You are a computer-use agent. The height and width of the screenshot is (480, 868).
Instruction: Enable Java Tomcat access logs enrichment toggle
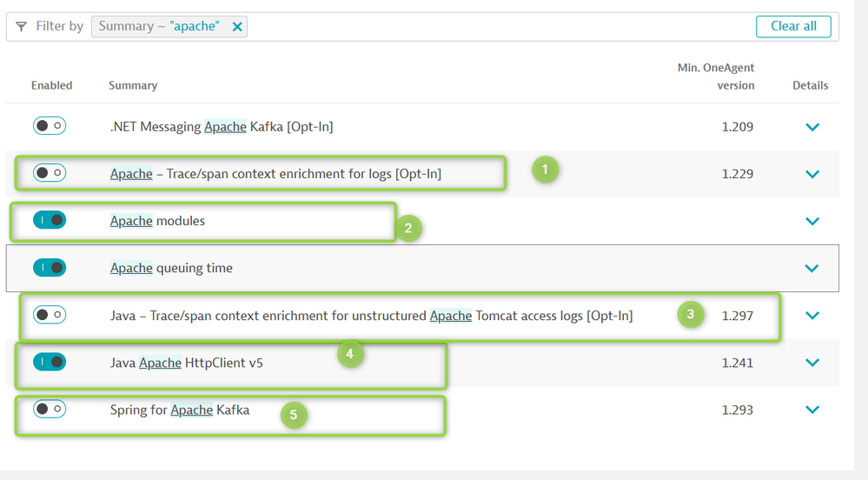click(50, 315)
